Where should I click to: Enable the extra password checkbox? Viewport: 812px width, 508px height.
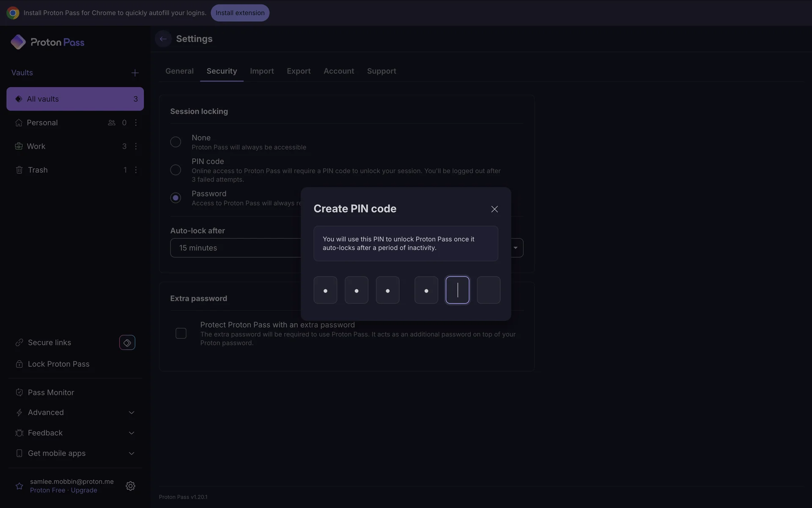click(181, 333)
